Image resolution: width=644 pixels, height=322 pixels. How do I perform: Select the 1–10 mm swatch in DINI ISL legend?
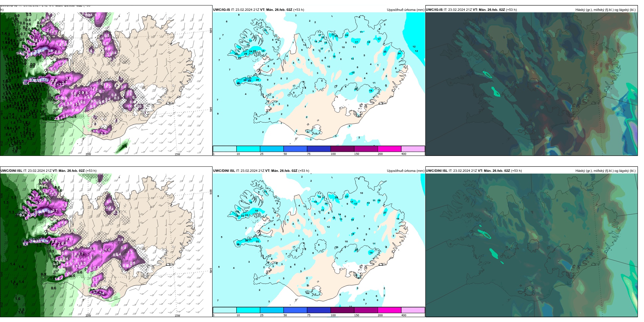[x=224, y=310]
